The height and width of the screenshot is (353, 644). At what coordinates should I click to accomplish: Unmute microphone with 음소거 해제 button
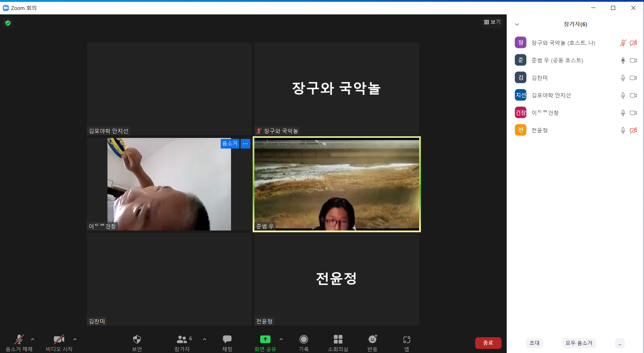(x=19, y=343)
